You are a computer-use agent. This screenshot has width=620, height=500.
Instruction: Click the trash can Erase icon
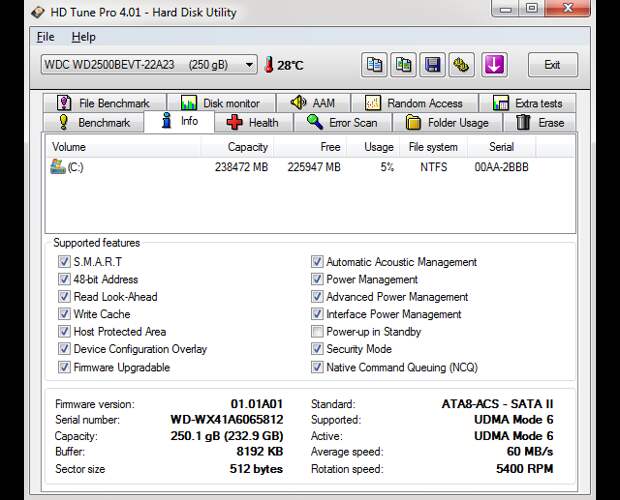click(x=523, y=122)
